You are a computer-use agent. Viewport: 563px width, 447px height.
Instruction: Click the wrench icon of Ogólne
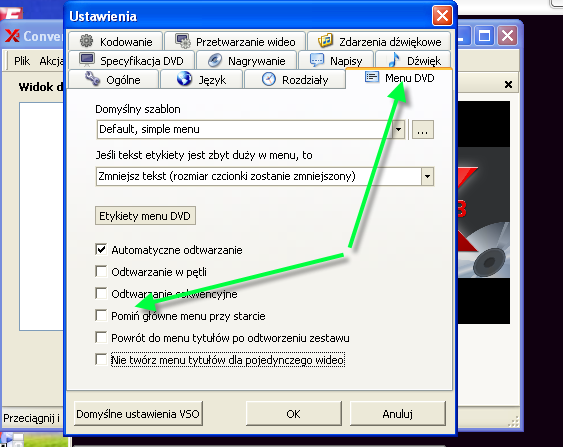pyautogui.click(x=92, y=79)
